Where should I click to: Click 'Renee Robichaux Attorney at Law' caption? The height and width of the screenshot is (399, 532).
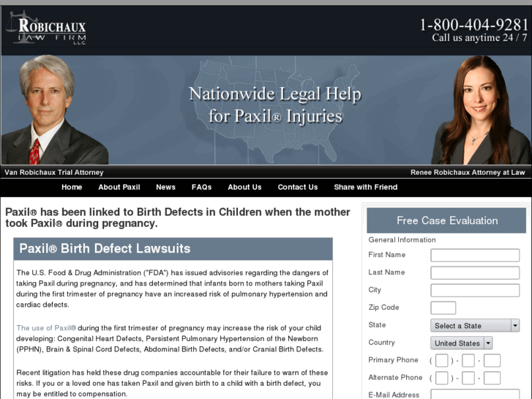(x=468, y=172)
